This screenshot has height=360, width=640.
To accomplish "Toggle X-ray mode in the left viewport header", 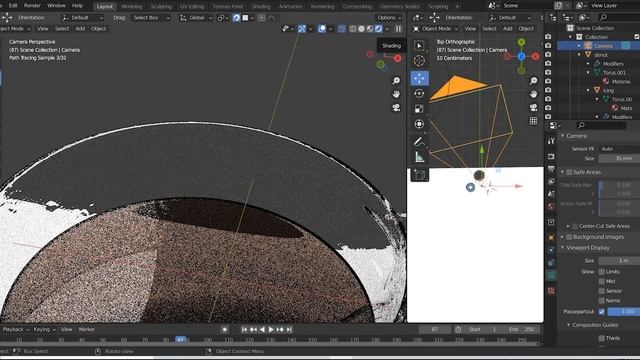I will (x=342, y=29).
